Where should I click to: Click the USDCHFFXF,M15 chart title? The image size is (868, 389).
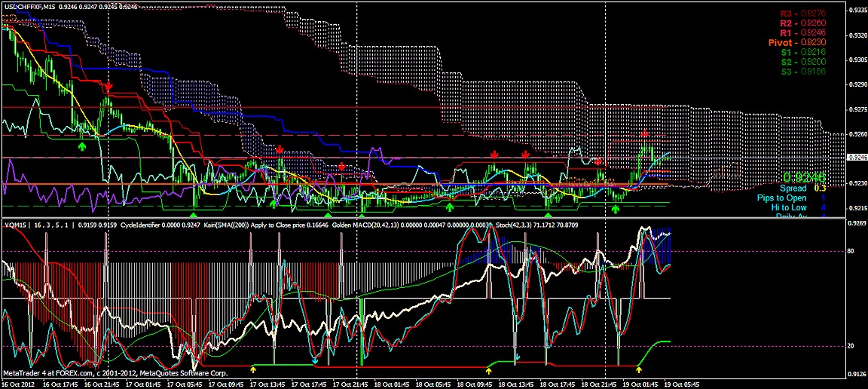28,7
